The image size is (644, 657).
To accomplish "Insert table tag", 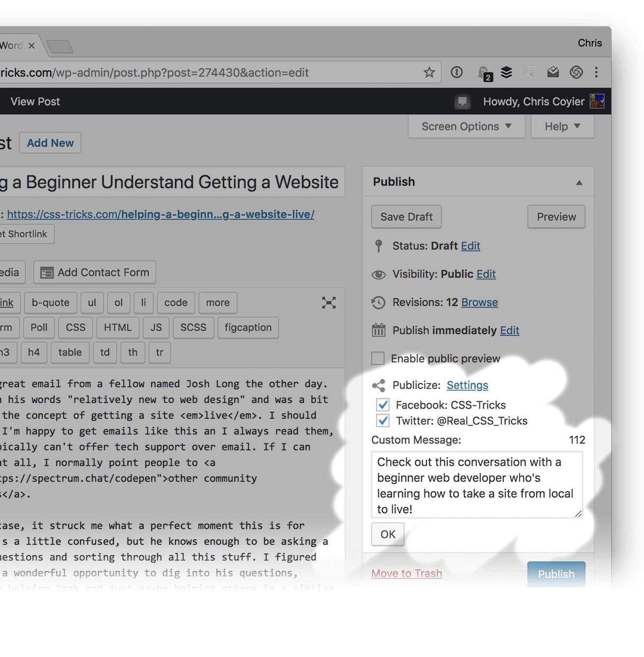I will [70, 352].
